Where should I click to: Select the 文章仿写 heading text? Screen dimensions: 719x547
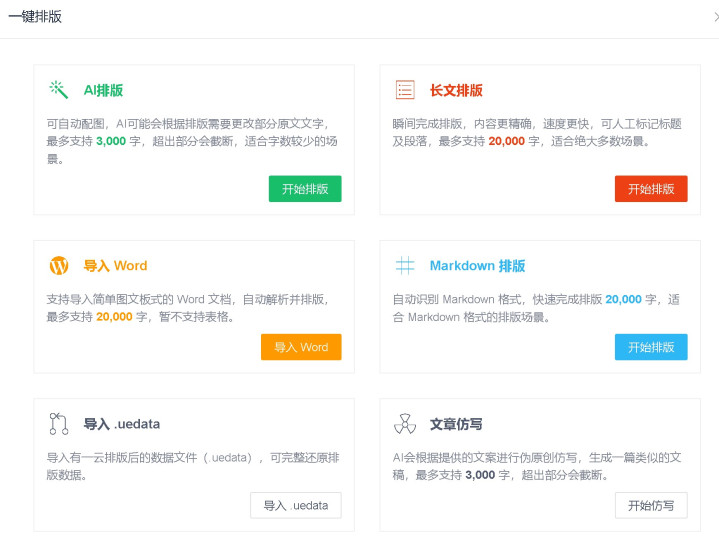click(456, 424)
